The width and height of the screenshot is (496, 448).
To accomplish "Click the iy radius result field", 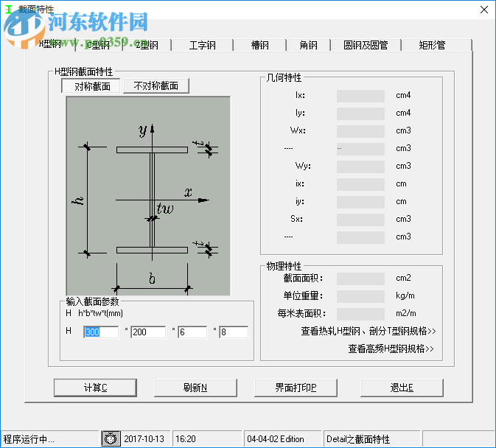I will tap(360, 202).
